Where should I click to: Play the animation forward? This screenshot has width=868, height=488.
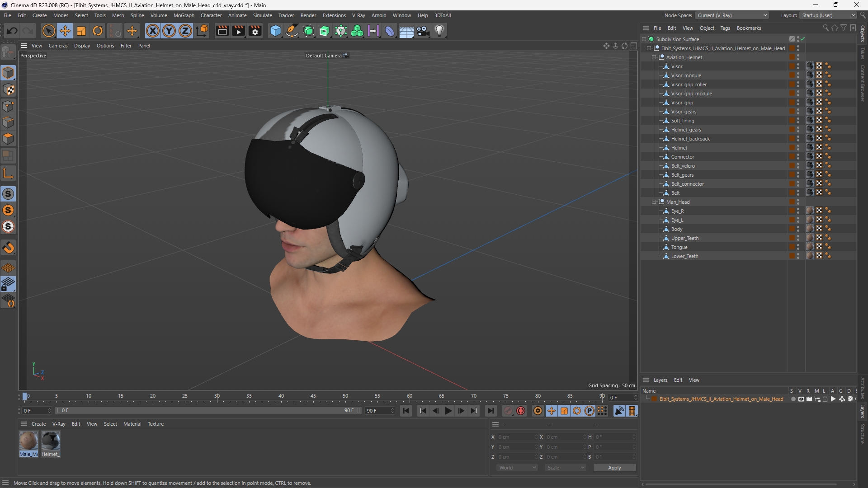point(448,411)
